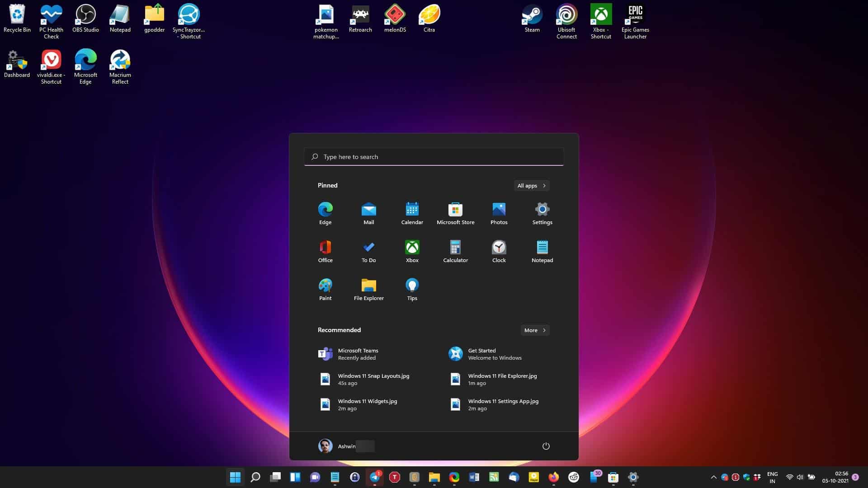
Task: Open the Teams Chat icon on the taskbar
Action: click(315, 477)
